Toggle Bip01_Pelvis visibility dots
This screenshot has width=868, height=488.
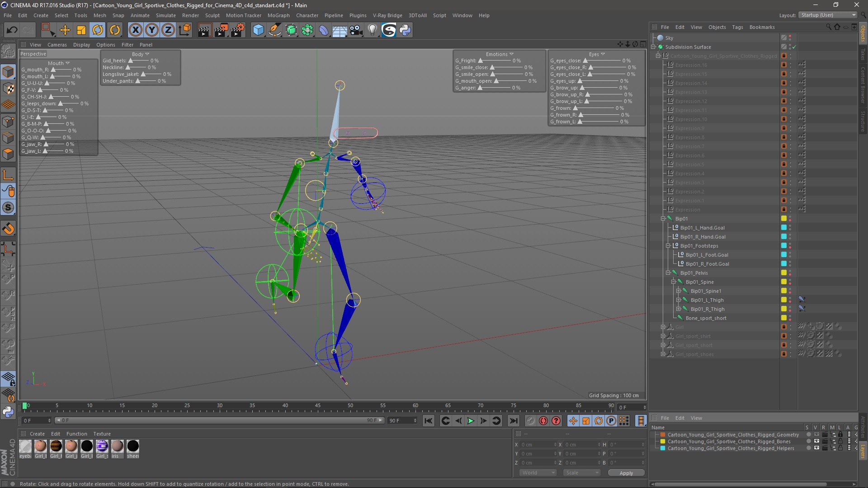[790, 273]
